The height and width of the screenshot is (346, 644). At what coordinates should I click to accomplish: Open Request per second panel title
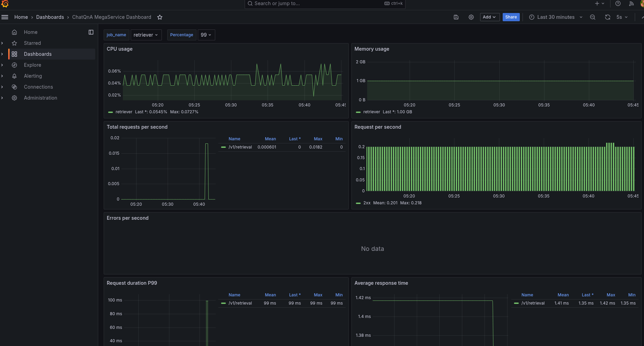click(x=378, y=127)
